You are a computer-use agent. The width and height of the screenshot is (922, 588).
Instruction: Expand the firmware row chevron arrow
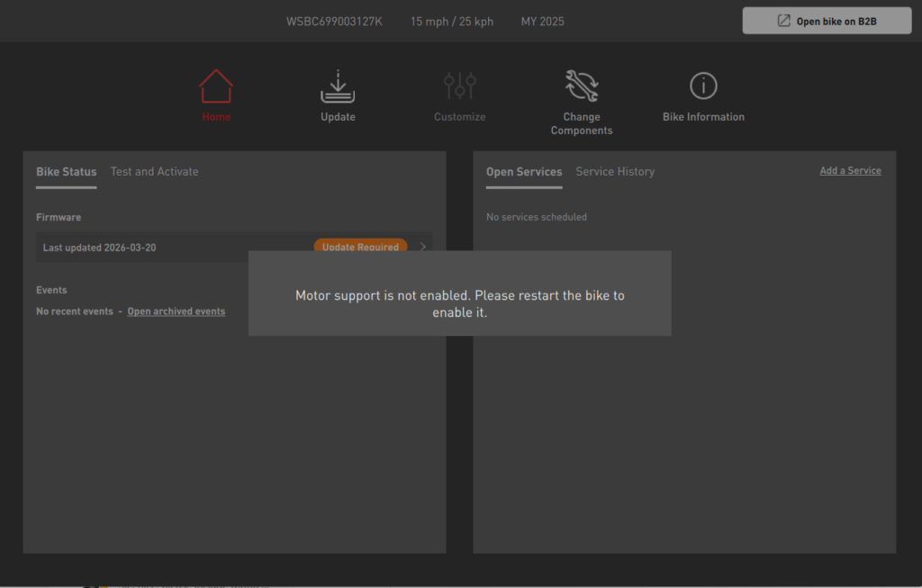coord(423,246)
